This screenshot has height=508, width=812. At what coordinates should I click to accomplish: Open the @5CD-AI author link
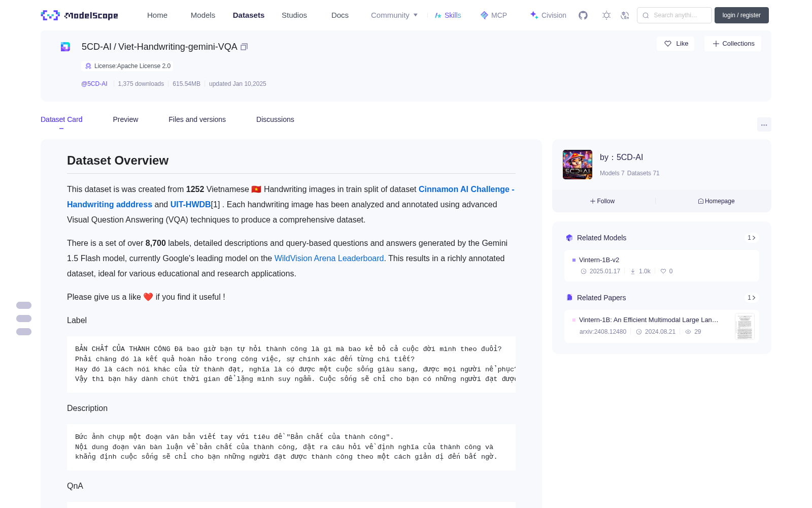coord(94,84)
